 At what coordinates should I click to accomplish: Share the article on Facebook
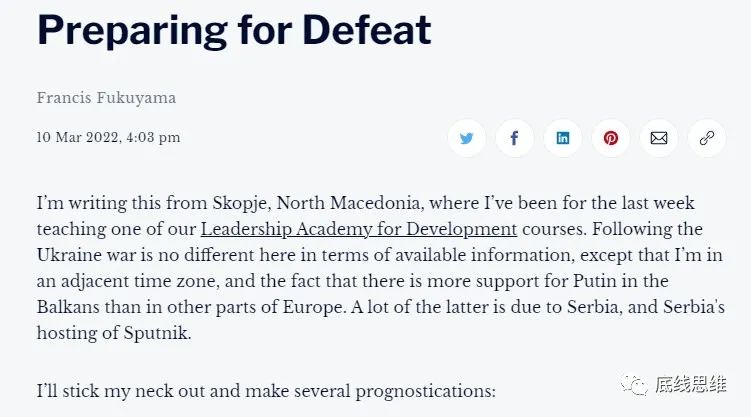[514, 139]
